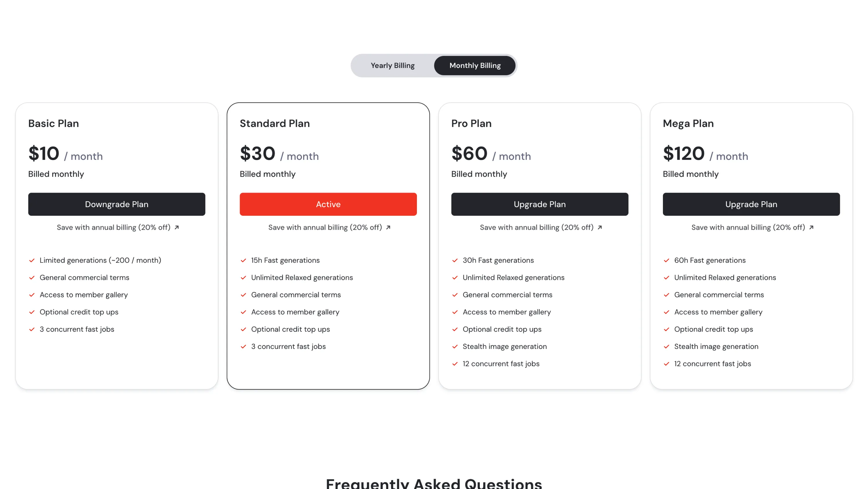Open Standard Plan annual billing savings link
Image resolution: width=868 pixels, height=489 pixels.
click(x=325, y=228)
